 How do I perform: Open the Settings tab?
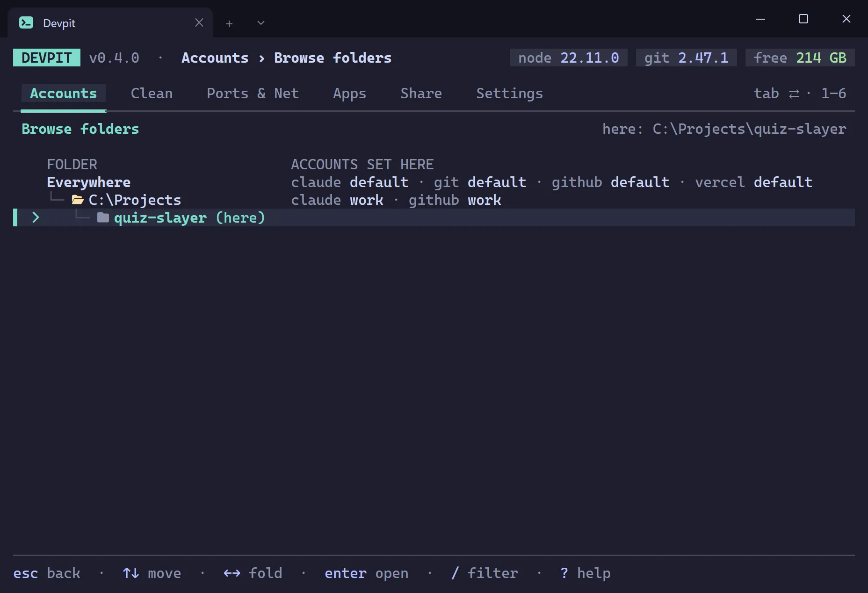tap(509, 94)
